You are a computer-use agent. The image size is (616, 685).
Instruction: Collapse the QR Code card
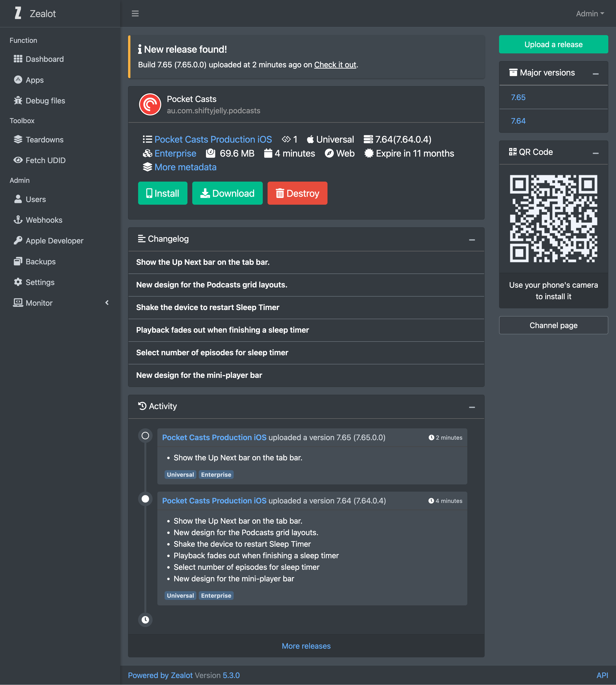click(595, 153)
